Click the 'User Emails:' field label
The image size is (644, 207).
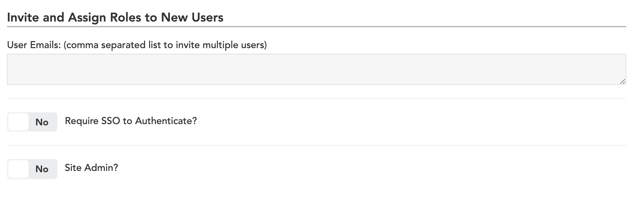point(34,45)
